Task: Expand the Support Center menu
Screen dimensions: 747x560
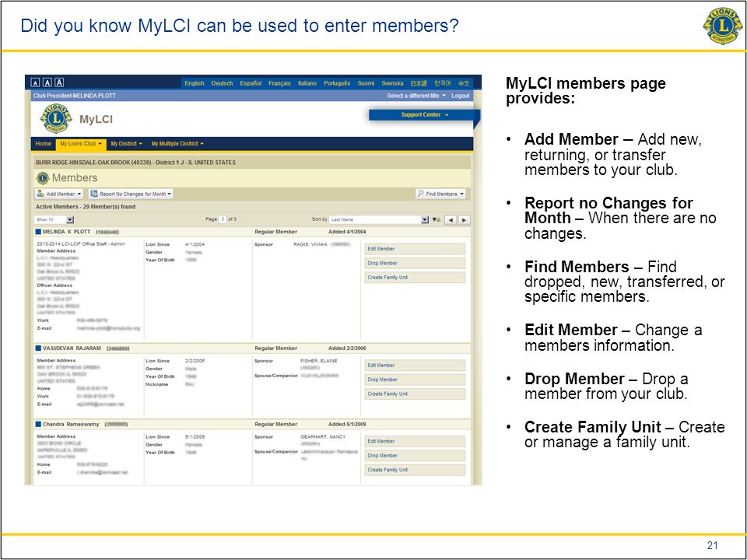Action: [x=424, y=115]
